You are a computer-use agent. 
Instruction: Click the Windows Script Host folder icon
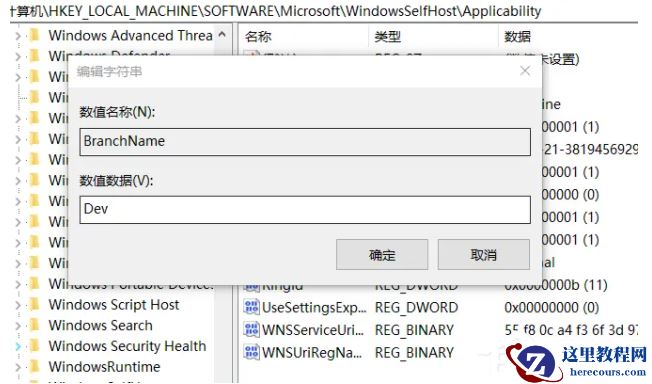point(35,305)
